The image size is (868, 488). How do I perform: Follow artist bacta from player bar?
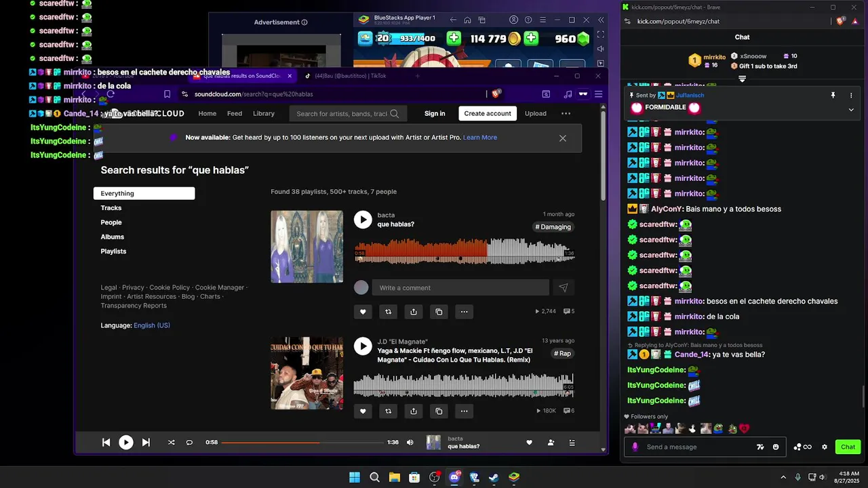[551, 443]
